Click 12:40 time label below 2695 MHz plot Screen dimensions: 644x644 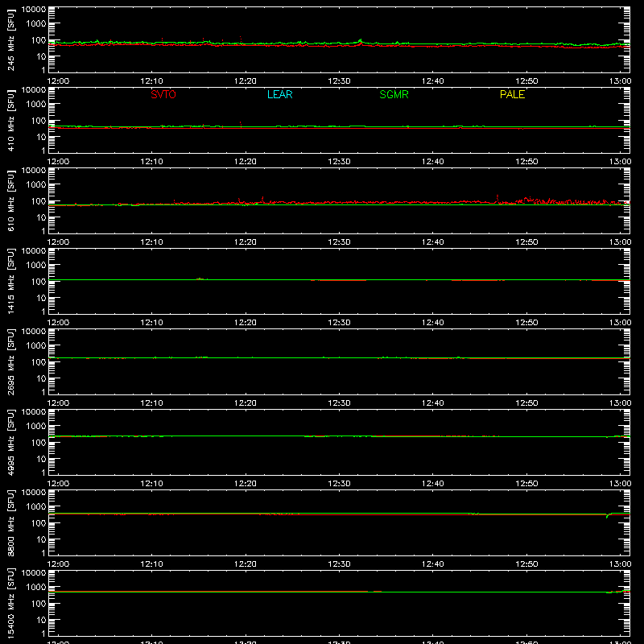coord(433,403)
